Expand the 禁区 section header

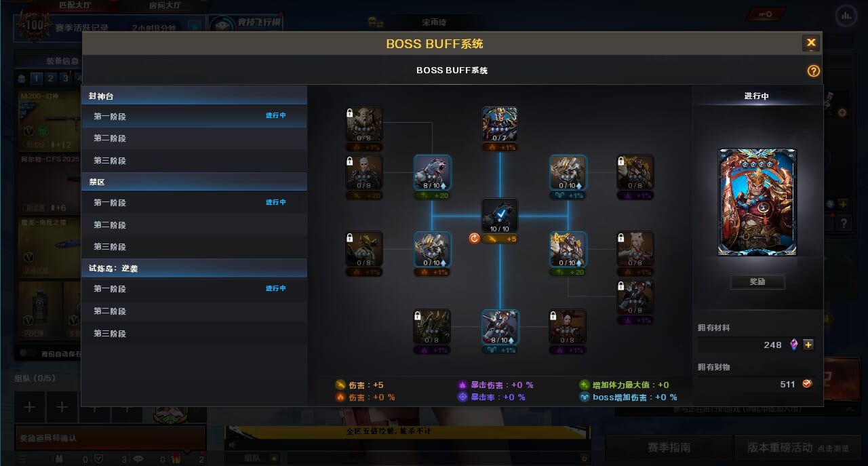[194, 182]
